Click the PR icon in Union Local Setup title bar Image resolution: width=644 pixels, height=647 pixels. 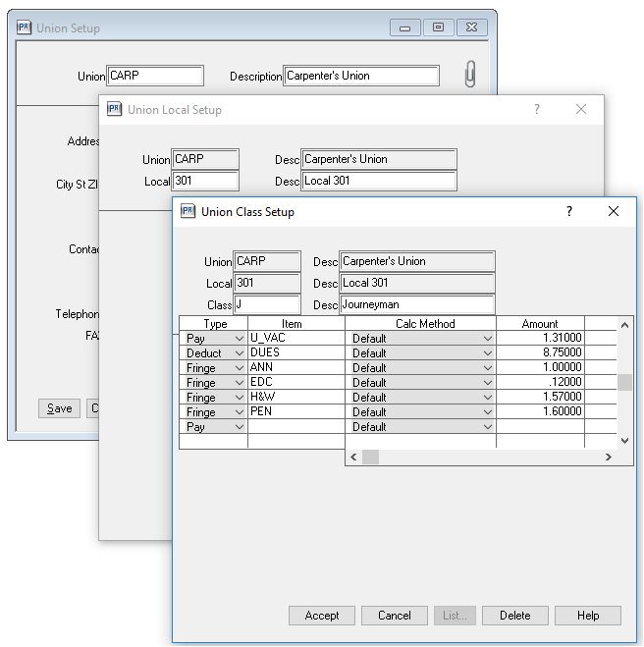tap(114, 109)
